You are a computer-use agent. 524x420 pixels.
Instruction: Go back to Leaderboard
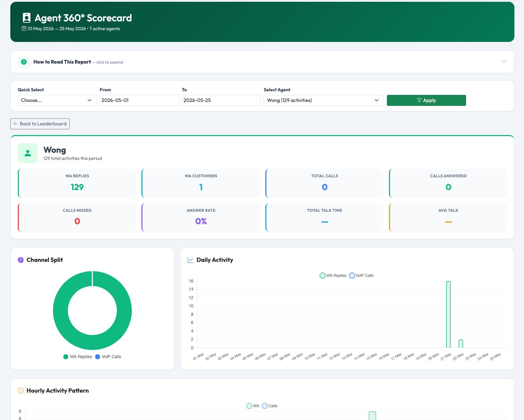tap(40, 124)
